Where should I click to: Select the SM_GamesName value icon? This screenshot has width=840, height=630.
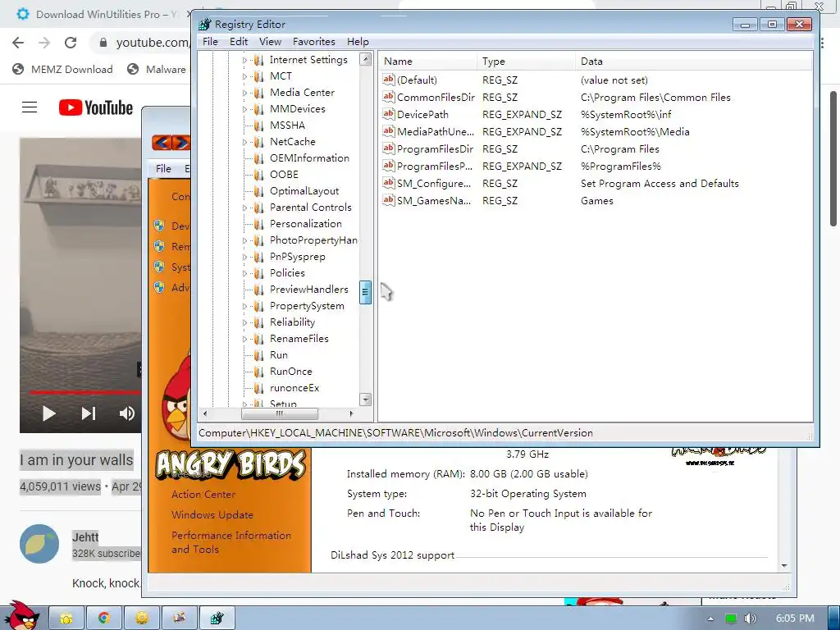tap(388, 200)
